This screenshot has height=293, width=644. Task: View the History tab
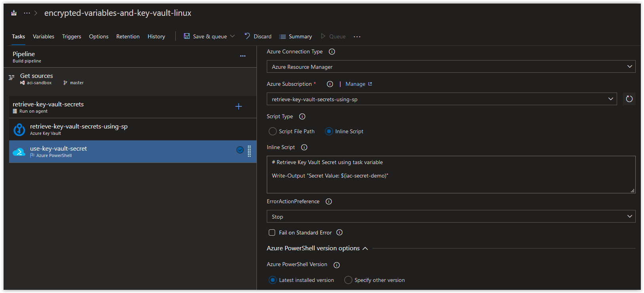156,36
